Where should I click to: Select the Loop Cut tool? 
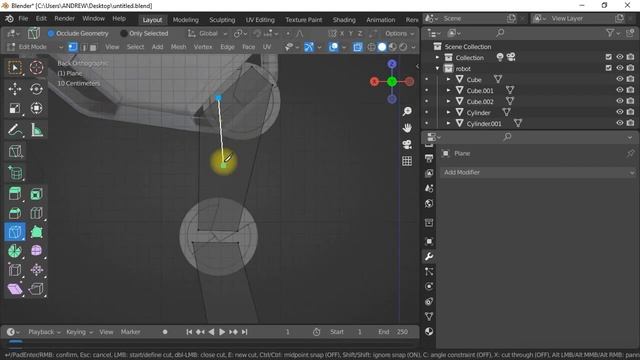[x=36, y=213]
